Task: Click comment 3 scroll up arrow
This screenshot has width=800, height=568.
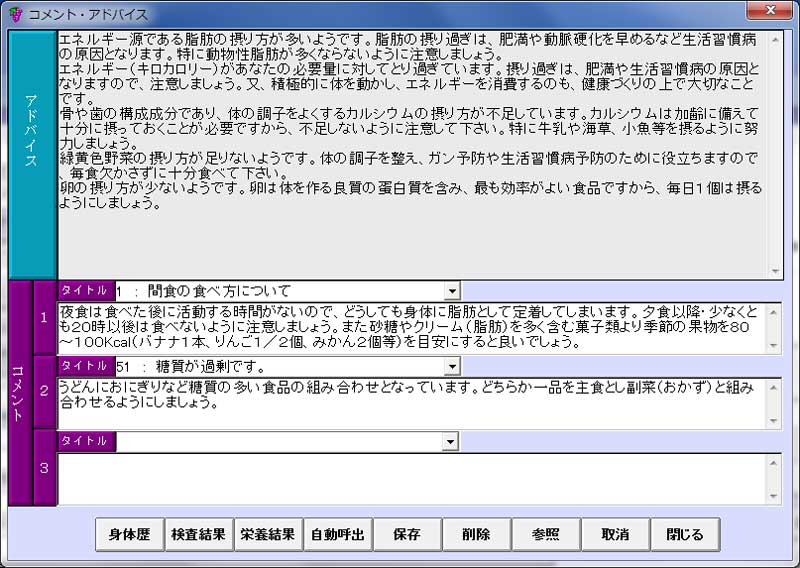Action: tap(773, 462)
